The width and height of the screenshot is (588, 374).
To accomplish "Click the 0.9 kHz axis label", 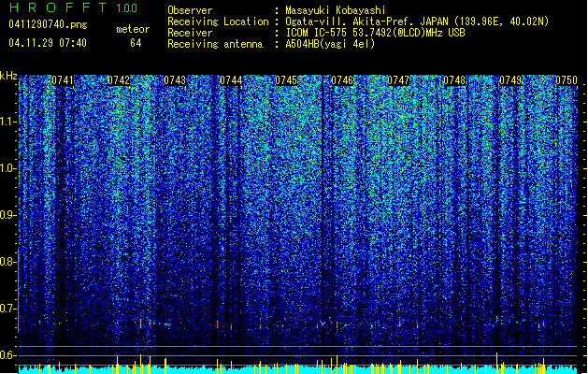I will pyautogui.click(x=8, y=215).
